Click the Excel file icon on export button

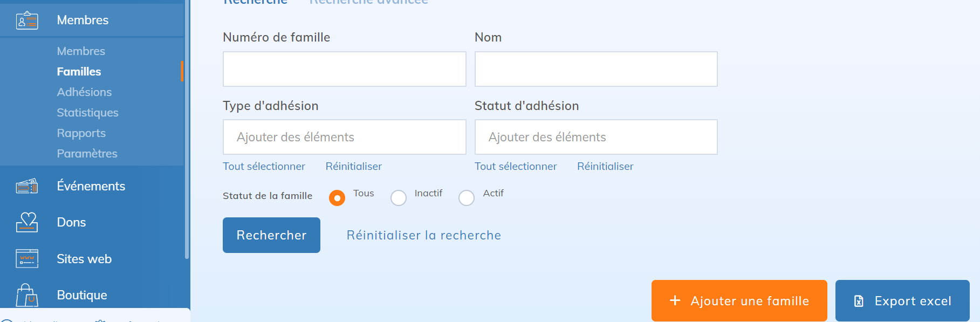point(859,301)
